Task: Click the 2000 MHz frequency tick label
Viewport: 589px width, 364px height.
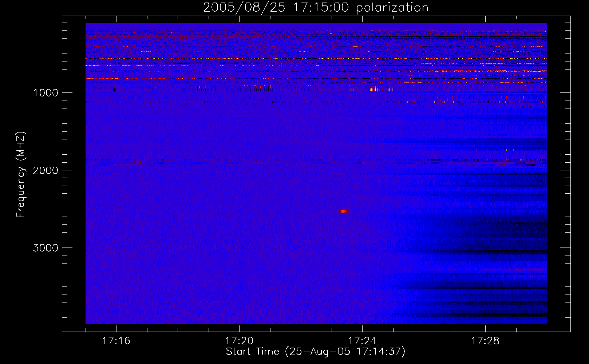Action: tap(46, 170)
